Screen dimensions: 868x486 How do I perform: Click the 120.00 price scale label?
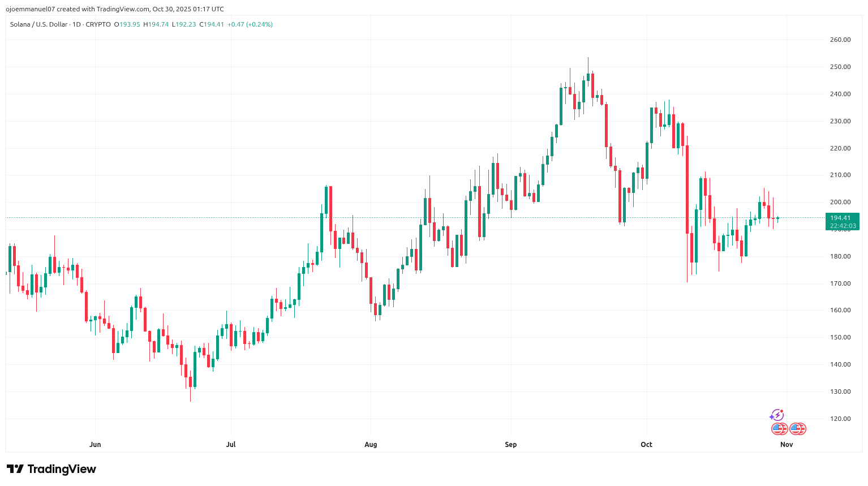coord(840,419)
